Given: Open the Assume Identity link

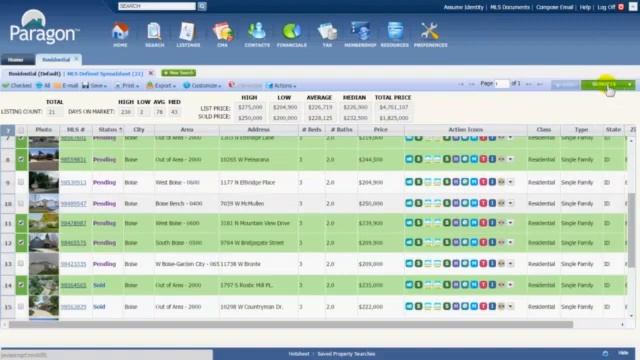Looking at the screenshot, I should (463, 7).
